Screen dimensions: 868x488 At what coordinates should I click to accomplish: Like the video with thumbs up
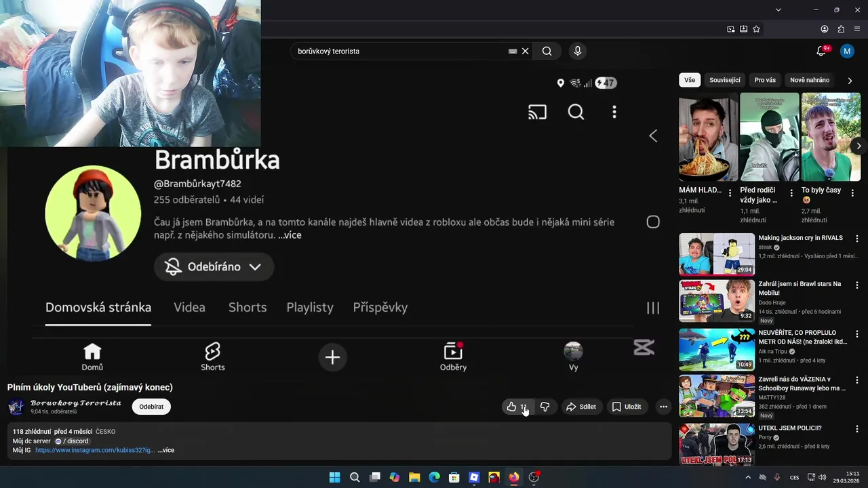516,407
